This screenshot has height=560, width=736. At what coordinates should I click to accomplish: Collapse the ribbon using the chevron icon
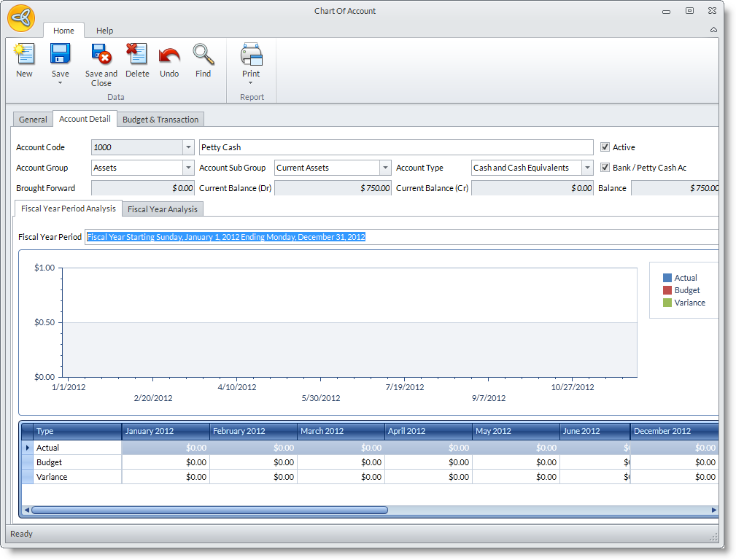coord(713,30)
